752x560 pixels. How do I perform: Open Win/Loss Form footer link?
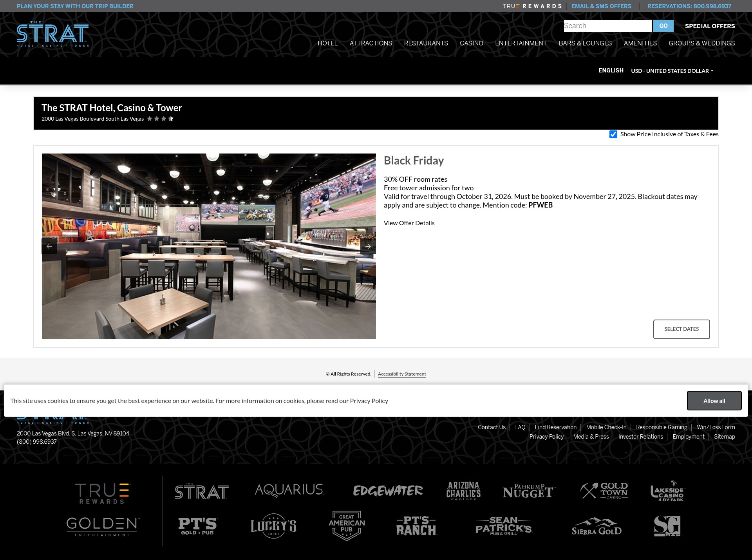(716, 427)
